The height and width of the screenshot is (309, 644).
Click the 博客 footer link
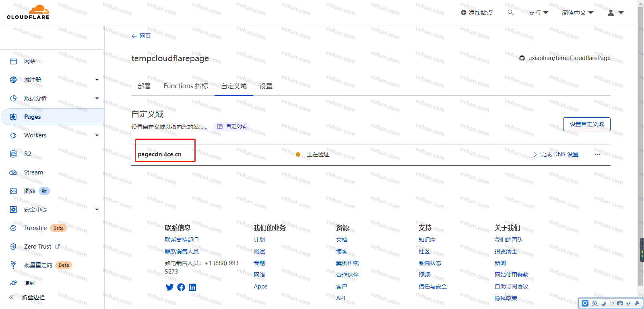tap(342, 251)
